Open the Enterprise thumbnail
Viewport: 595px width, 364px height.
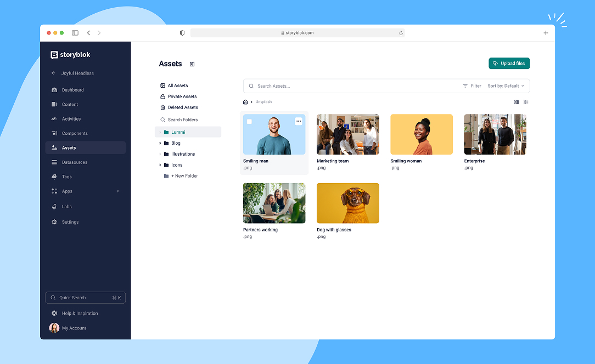[495, 134]
